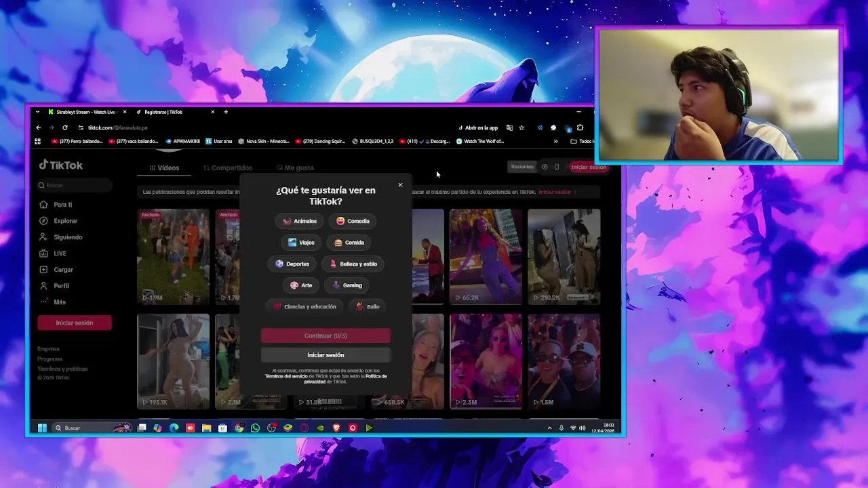Click the sidebar Iniciar sesión button
This screenshot has height=488, width=868.
click(x=75, y=323)
